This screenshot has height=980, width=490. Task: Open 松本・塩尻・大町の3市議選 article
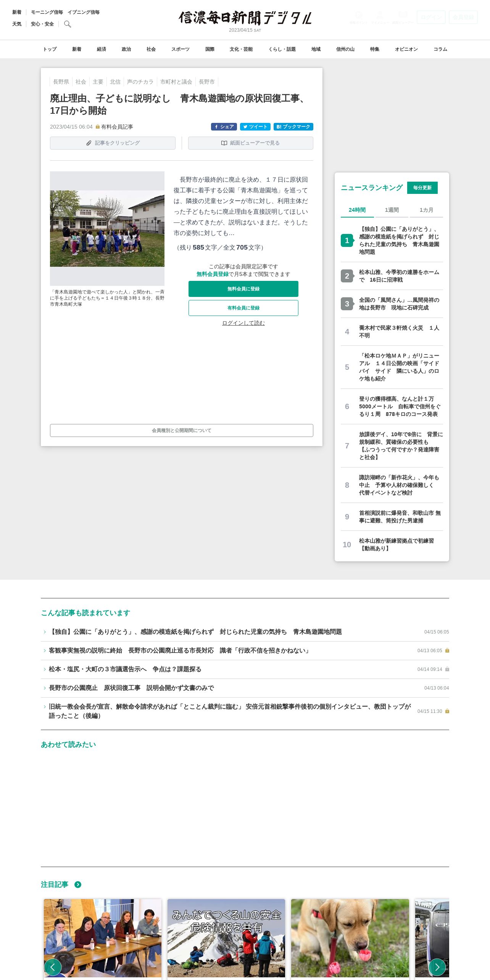click(x=245, y=669)
